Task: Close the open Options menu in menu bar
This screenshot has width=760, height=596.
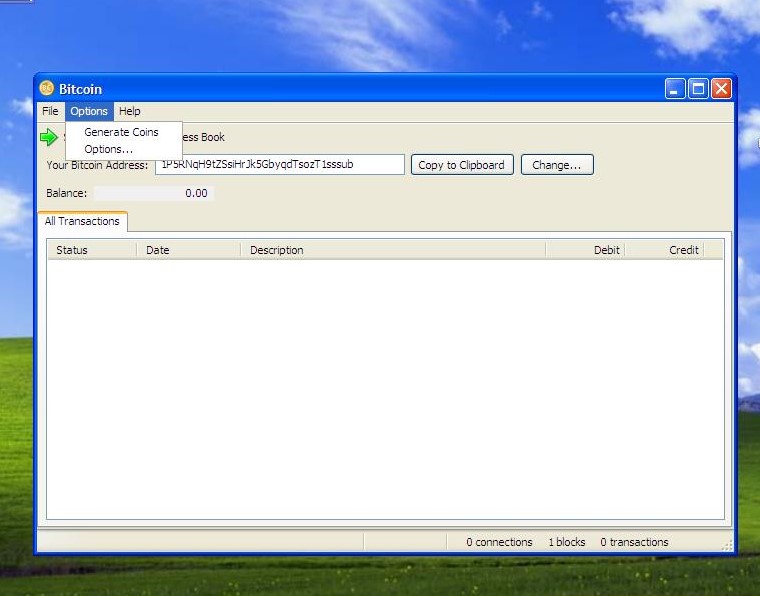Action: coord(89,111)
